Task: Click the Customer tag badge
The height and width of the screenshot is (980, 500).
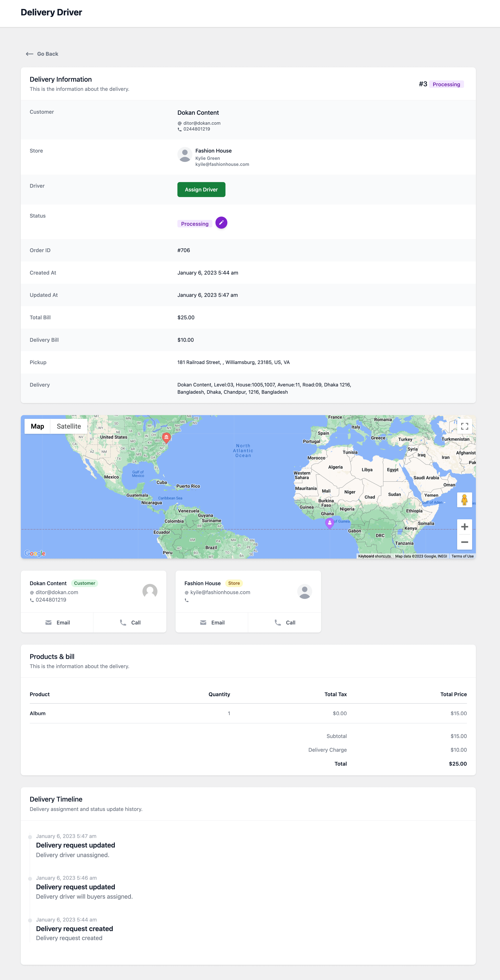Action: pyautogui.click(x=84, y=583)
